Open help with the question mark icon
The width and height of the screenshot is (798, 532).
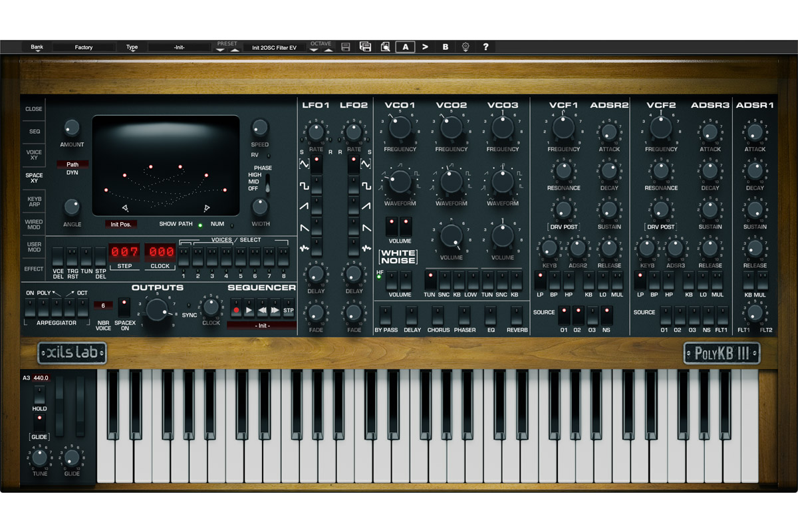(485, 47)
